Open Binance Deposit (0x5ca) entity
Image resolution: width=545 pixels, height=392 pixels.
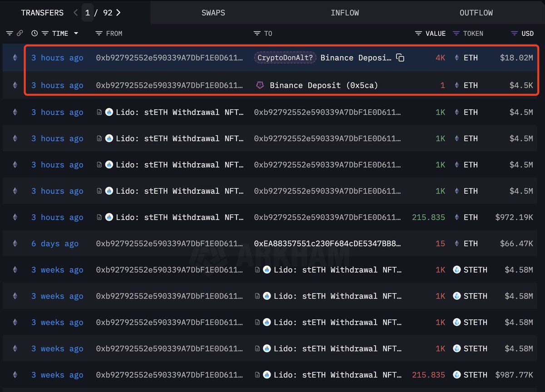(324, 85)
